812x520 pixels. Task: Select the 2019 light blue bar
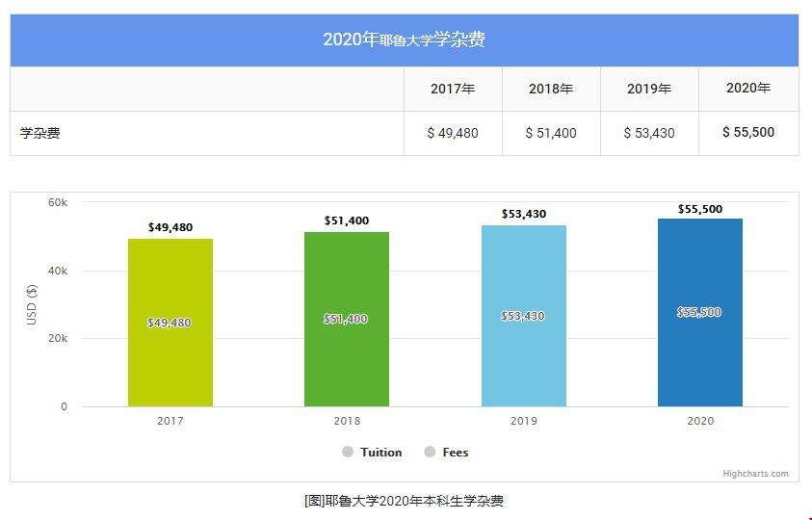pyautogui.click(x=524, y=316)
